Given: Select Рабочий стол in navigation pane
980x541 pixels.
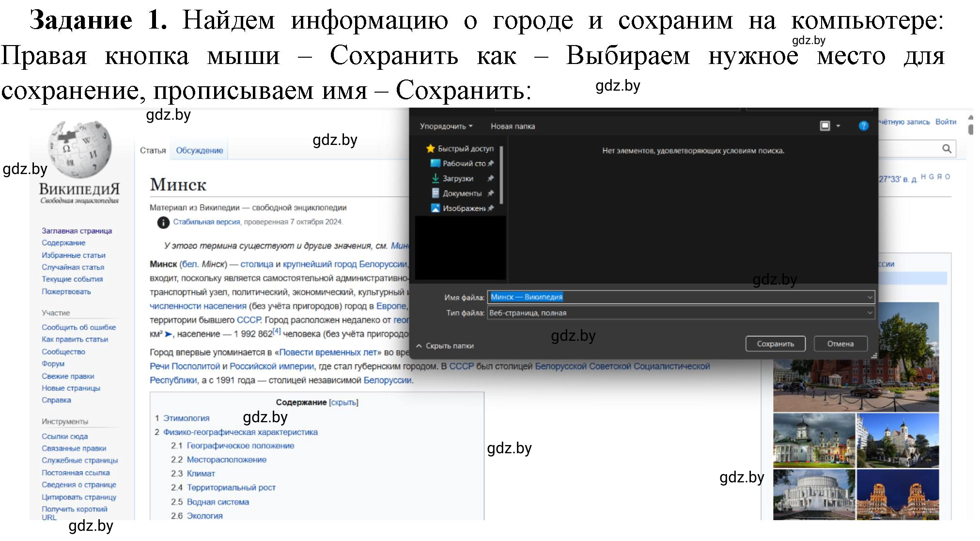Looking at the screenshot, I should tap(464, 163).
